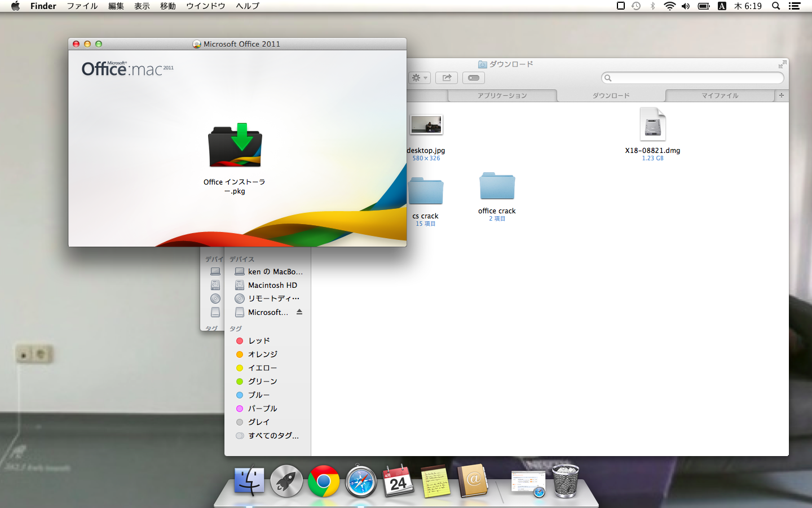Select リモートディ… in the sidebar
This screenshot has width=812, height=508.
[x=268, y=299]
